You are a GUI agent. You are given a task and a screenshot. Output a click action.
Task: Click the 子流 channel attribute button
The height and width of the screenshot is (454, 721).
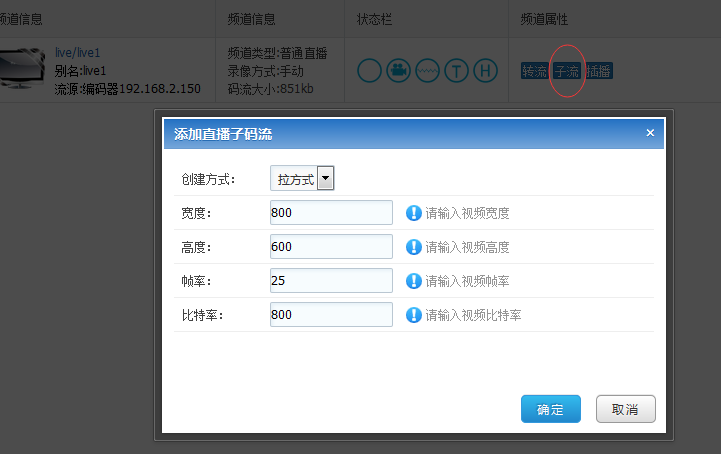pyautogui.click(x=566, y=71)
